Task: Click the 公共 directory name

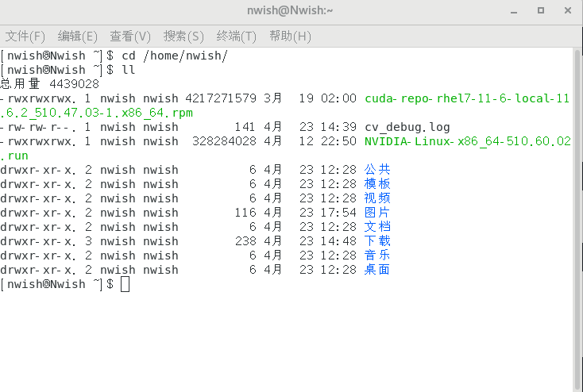Action: tap(377, 170)
